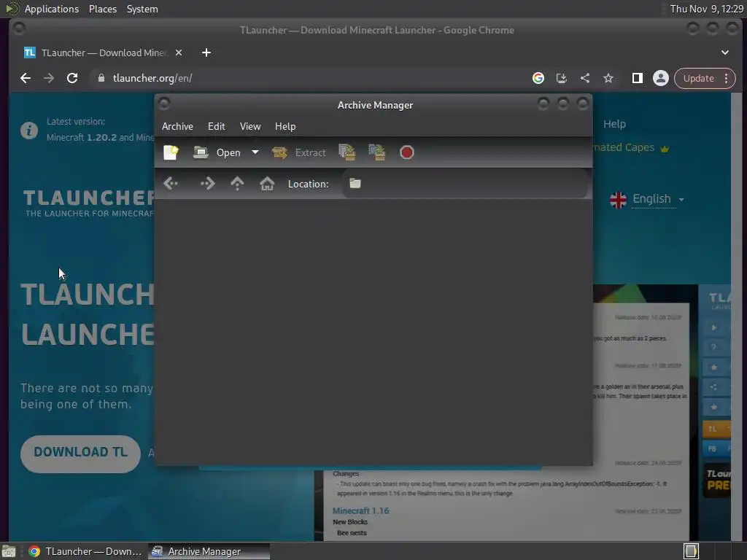Screen dimensions: 747x560
Task: Click the TLAUNCHER logo on the webpage
Action: click(88, 203)
